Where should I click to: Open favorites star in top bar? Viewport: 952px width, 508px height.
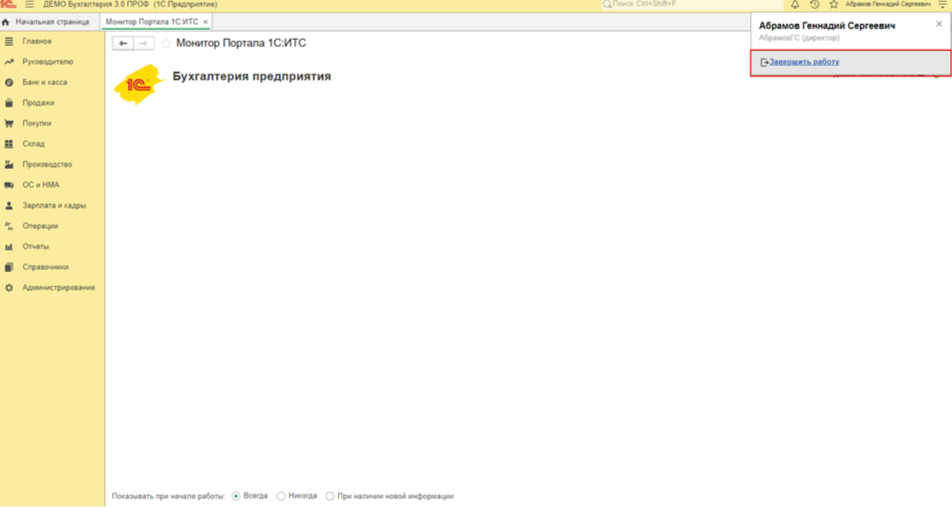[834, 4]
